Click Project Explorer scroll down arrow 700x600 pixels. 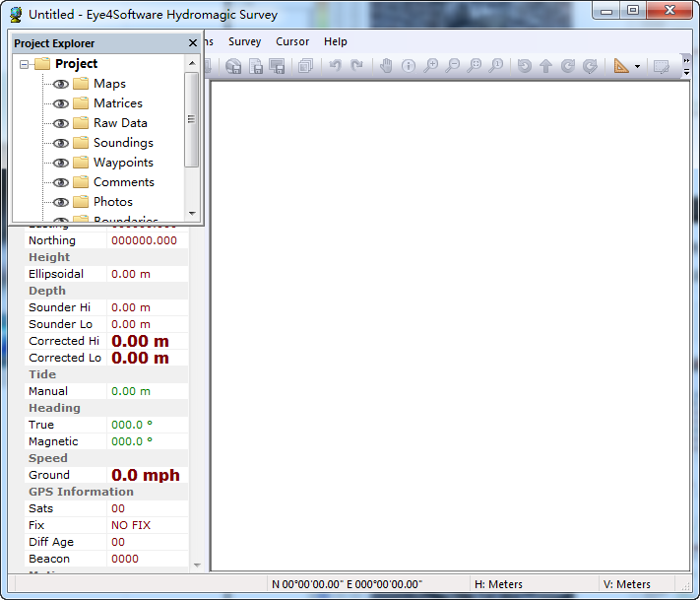click(x=192, y=214)
